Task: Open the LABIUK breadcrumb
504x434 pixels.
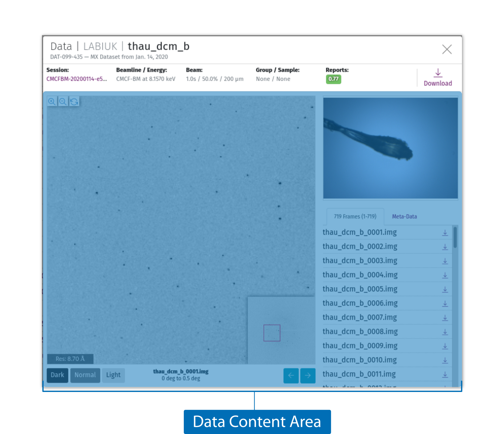Action: point(100,46)
